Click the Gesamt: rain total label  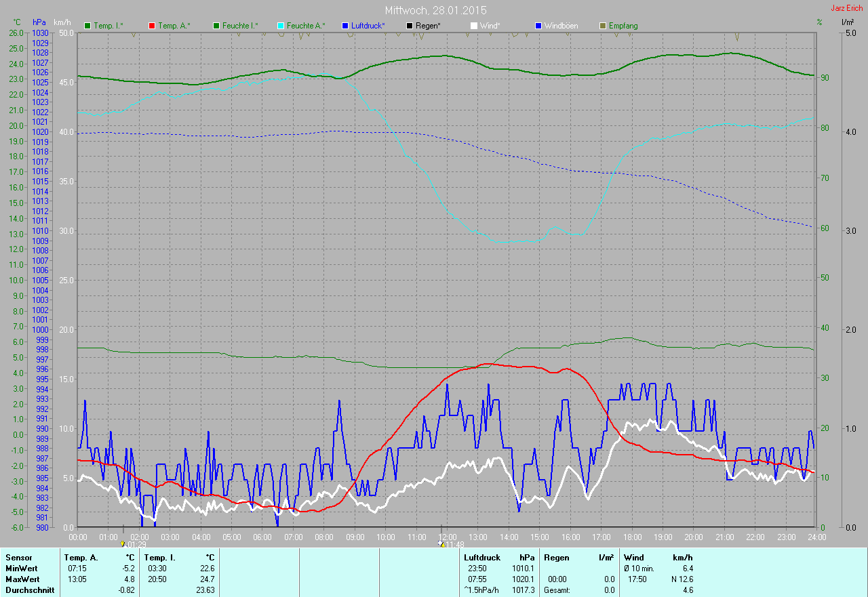click(557, 590)
